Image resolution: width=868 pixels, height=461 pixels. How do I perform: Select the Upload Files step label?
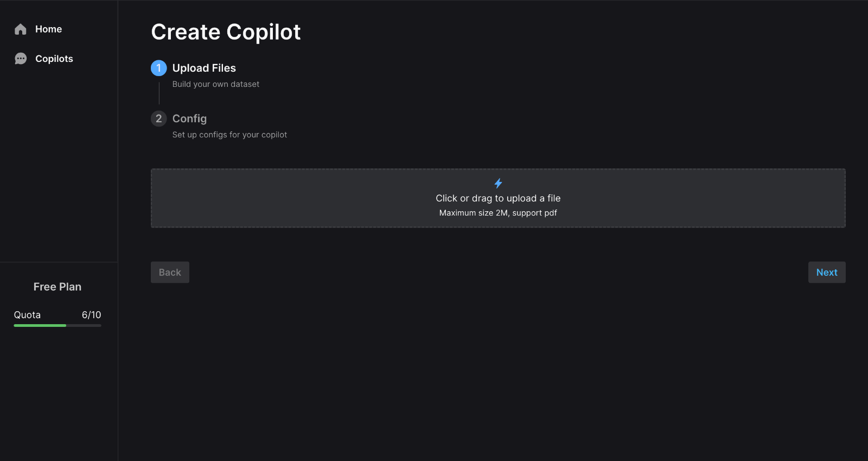point(203,68)
